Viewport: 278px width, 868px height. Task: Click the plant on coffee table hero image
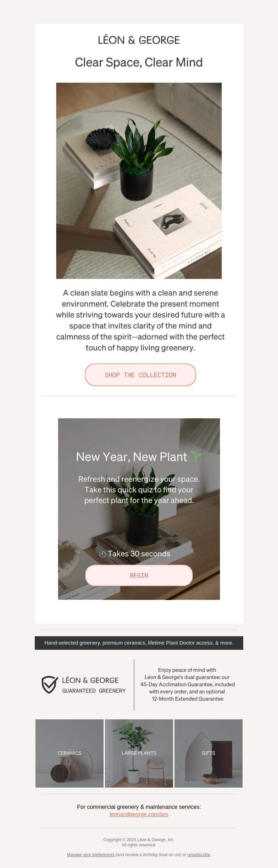139,181
